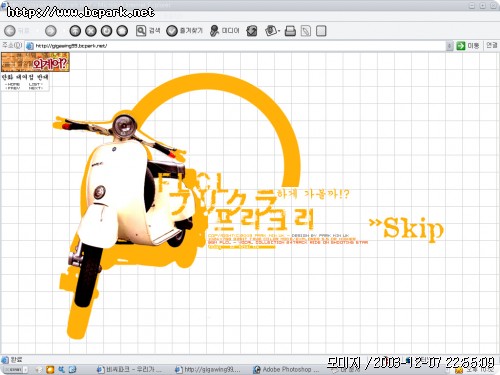Click the HOME link under the banner
Image resolution: width=500 pixels, height=375 pixels.
(x=13, y=84)
